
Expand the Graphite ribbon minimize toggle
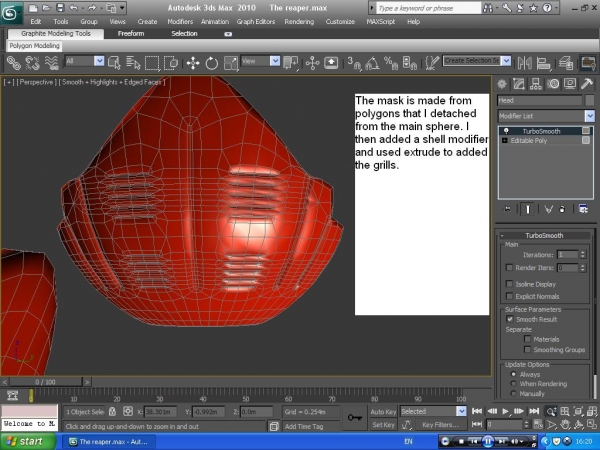228,34
